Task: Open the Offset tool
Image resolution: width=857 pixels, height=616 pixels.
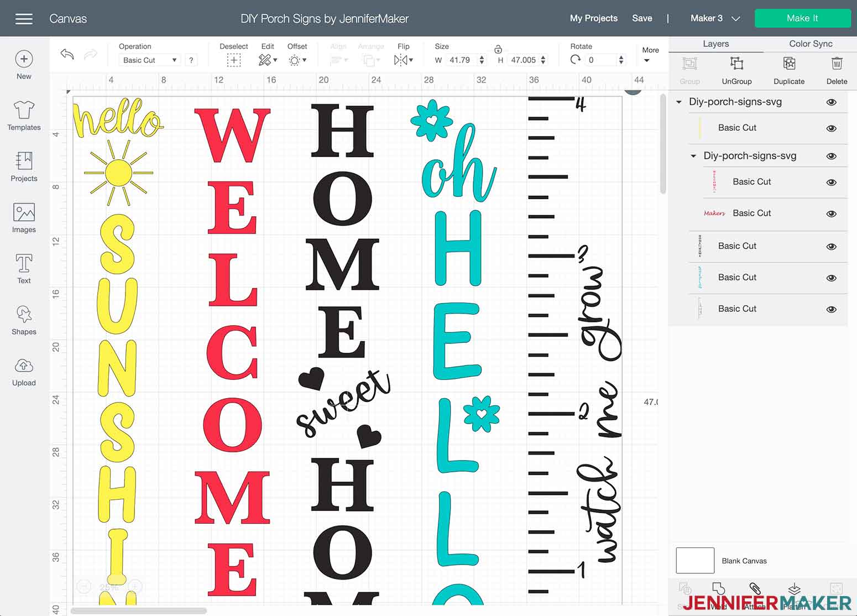Action: coord(297,60)
